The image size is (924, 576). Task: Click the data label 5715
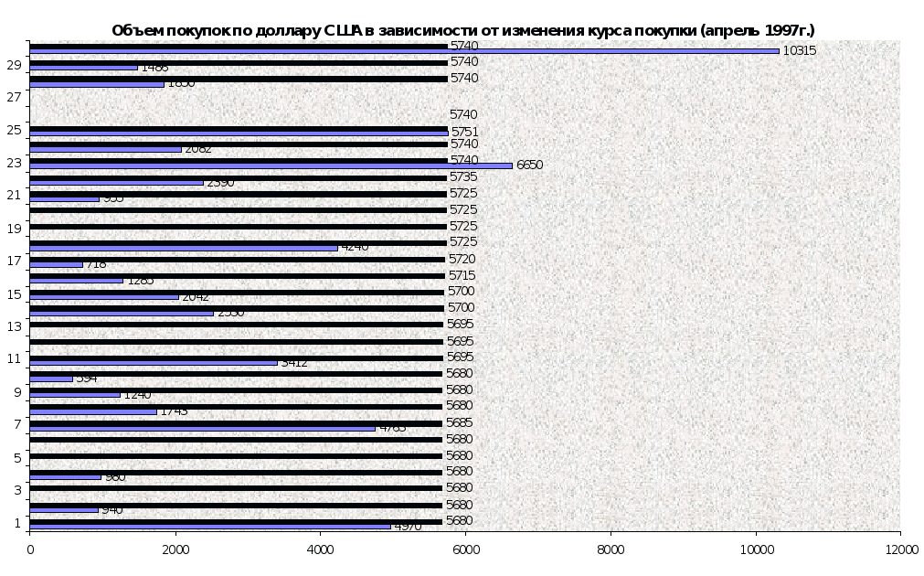click(x=462, y=275)
